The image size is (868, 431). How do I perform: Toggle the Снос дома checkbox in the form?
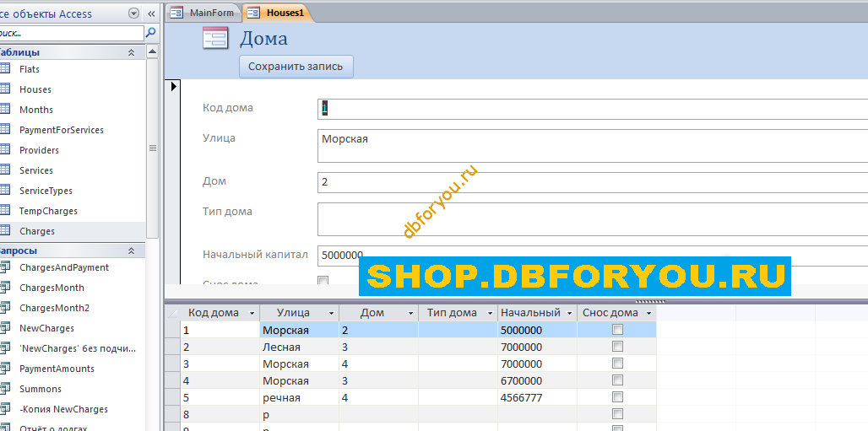click(323, 281)
